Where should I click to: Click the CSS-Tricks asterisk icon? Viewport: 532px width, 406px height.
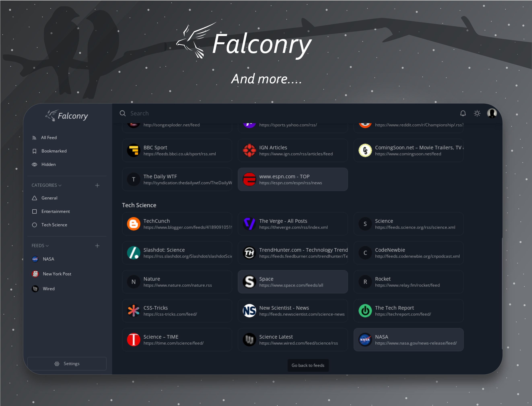point(134,311)
